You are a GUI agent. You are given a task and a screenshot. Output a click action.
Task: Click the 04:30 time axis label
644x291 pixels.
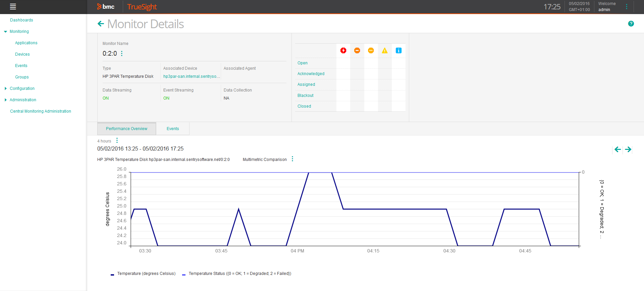coord(449,251)
